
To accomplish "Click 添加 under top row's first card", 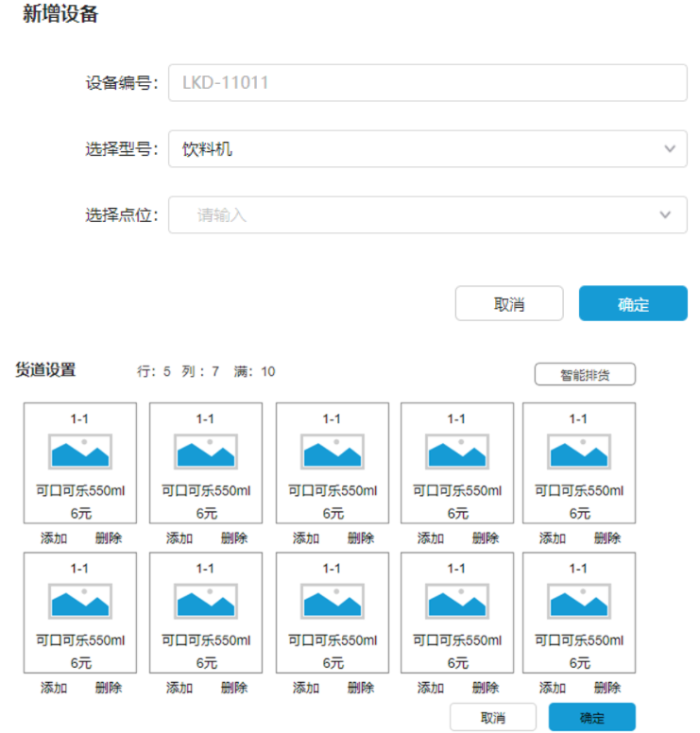I will pos(54,538).
